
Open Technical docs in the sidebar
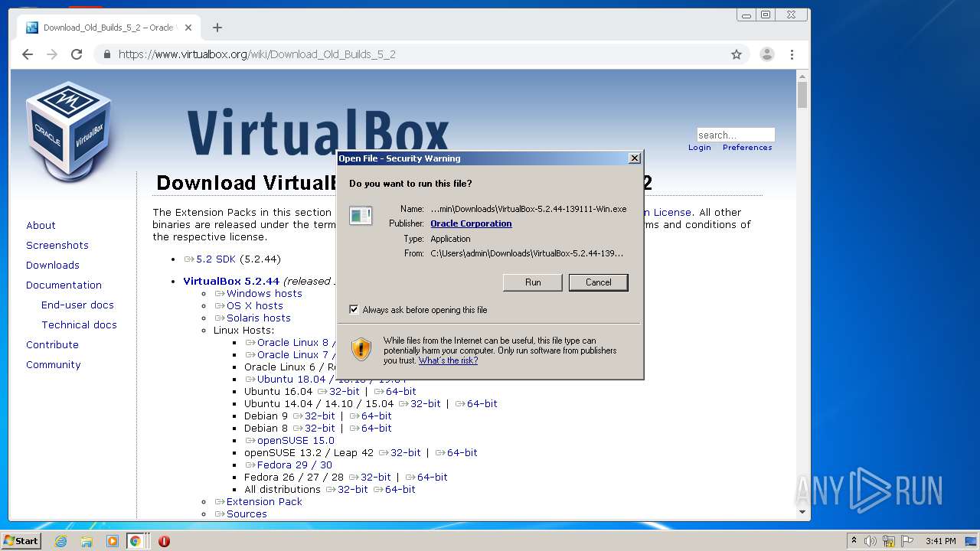point(79,325)
